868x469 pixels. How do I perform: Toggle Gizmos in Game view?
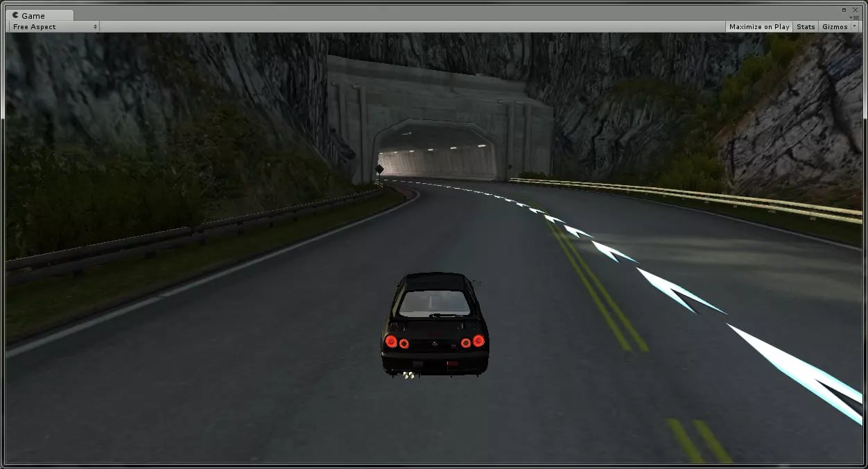click(x=834, y=26)
